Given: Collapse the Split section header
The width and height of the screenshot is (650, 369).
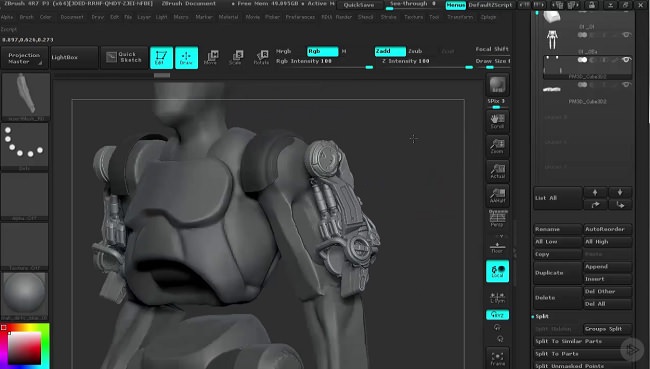Looking at the screenshot, I should click(542, 316).
